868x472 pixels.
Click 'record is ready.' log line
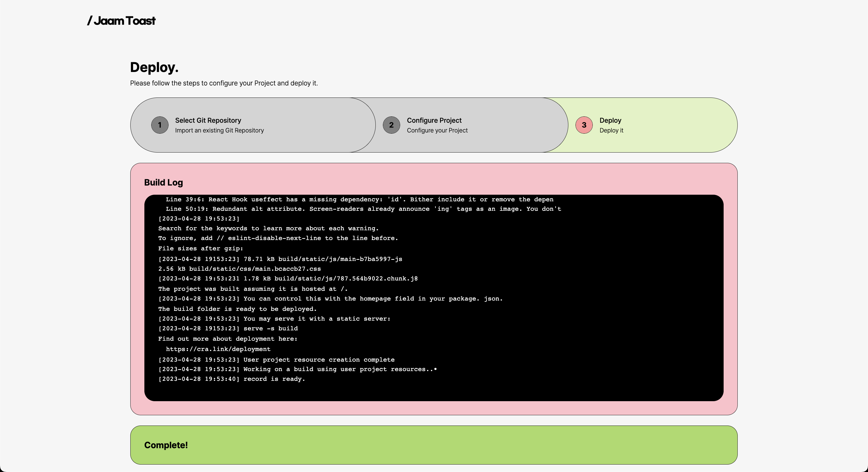tap(231, 379)
